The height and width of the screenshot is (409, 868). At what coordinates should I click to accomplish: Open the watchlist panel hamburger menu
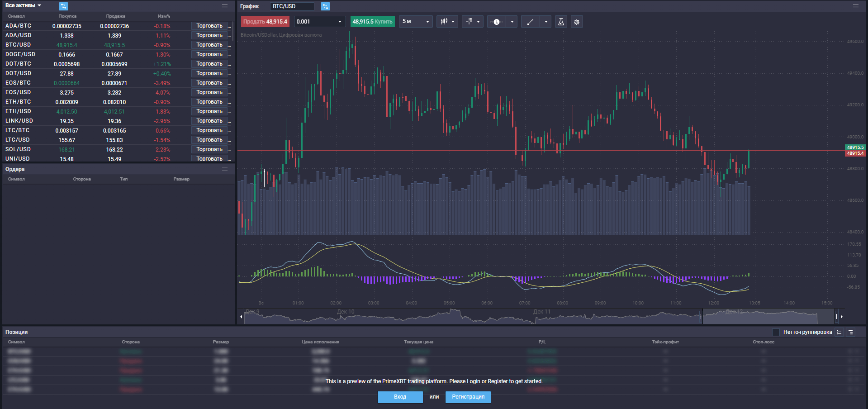225,6
